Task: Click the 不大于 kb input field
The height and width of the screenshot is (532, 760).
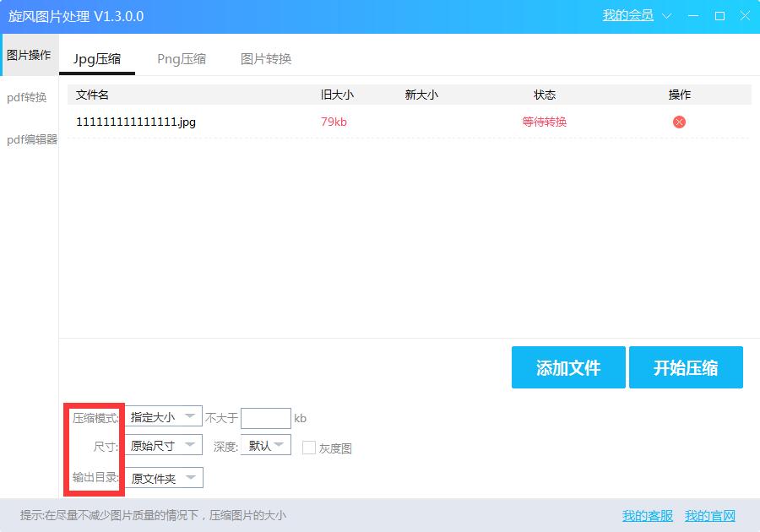Action: (265, 417)
